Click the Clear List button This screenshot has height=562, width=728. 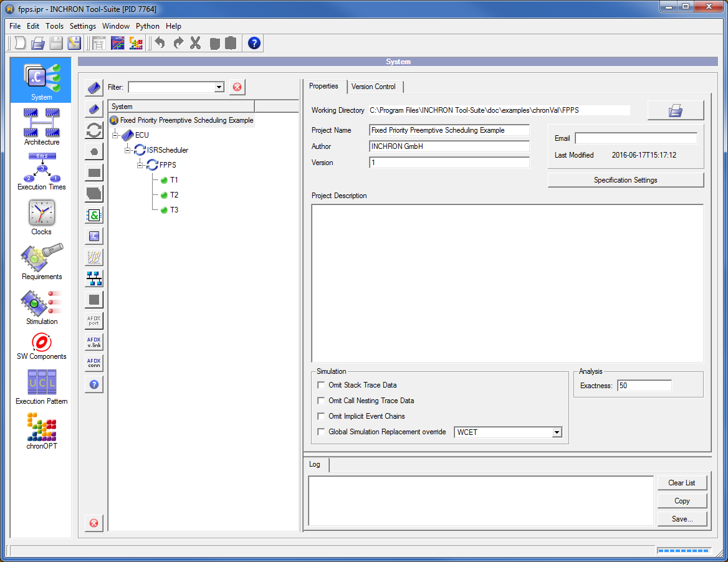pyautogui.click(x=682, y=483)
